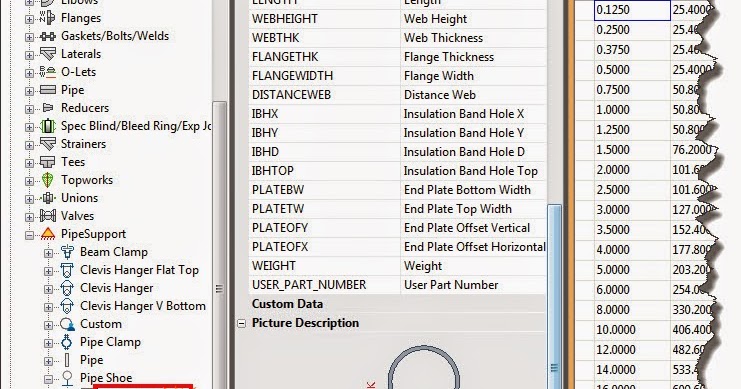This screenshot has width=741, height=389.
Task: Expand the Pipe Clamp node
Action: (x=48, y=343)
